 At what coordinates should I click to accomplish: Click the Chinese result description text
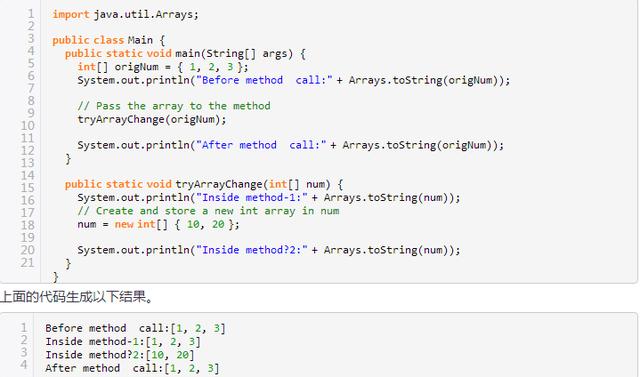tap(77, 297)
